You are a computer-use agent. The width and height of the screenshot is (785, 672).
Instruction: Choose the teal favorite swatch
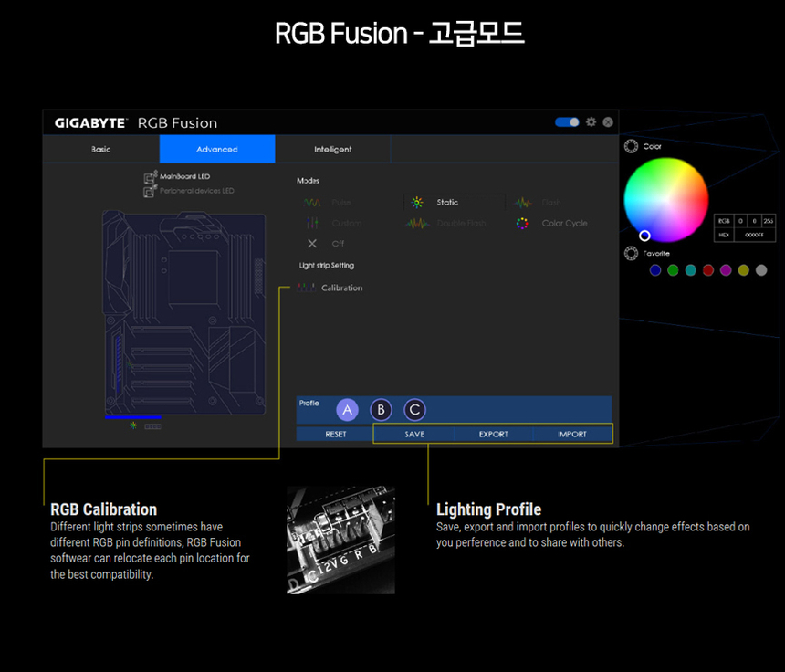[x=690, y=270]
